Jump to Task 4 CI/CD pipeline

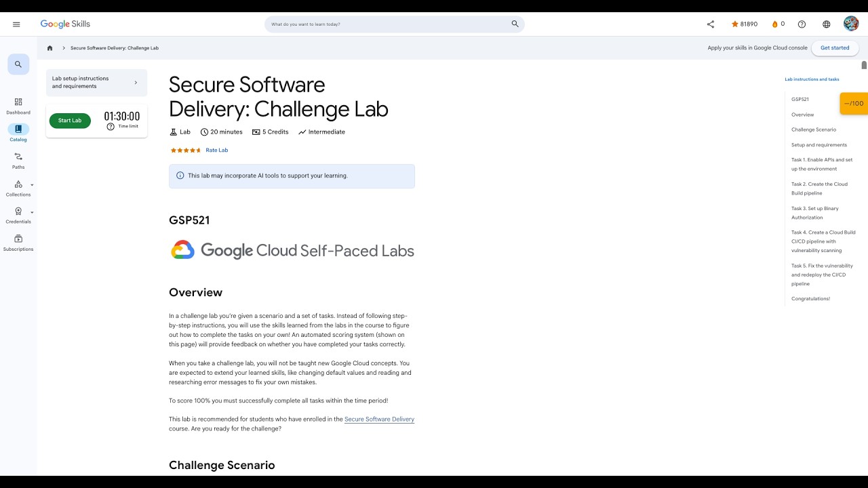823,241
